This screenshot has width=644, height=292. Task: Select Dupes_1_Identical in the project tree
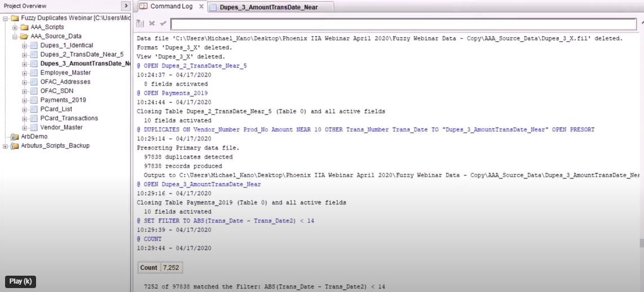click(66, 46)
